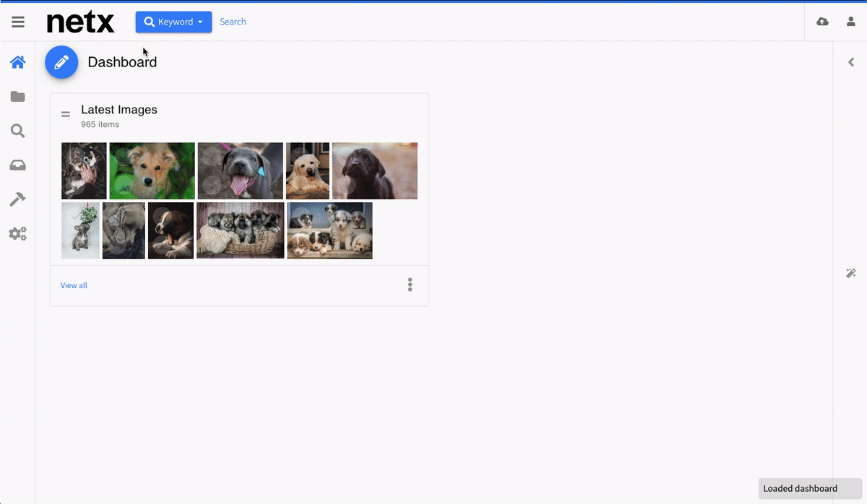Open the Tools hammer icon in the sidebar
Screen dimensions: 867x504
[18, 199]
